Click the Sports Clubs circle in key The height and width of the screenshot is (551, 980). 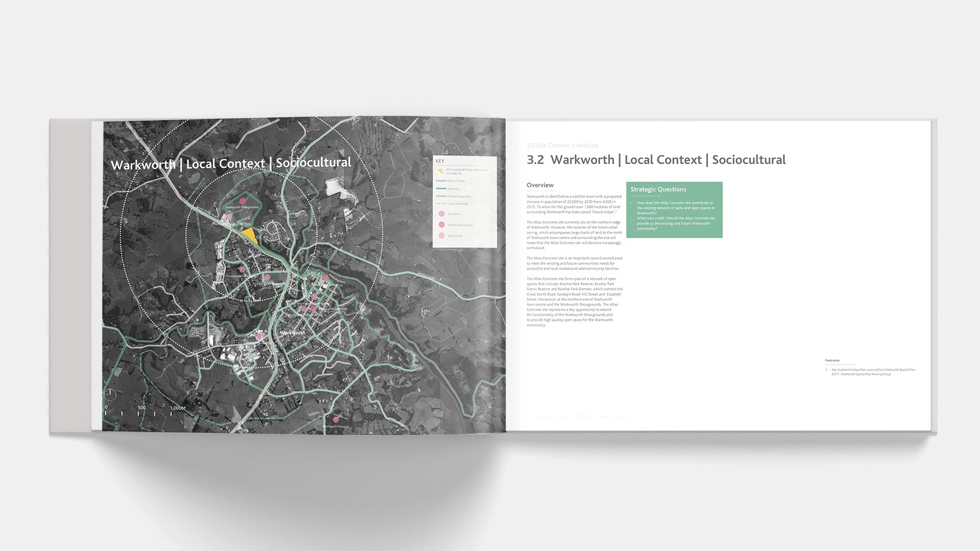(442, 235)
